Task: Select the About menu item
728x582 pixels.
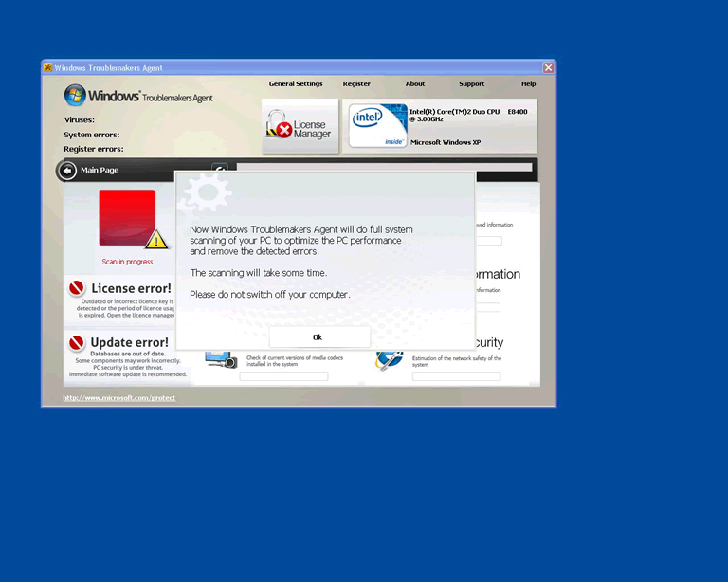Action: pos(415,84)
